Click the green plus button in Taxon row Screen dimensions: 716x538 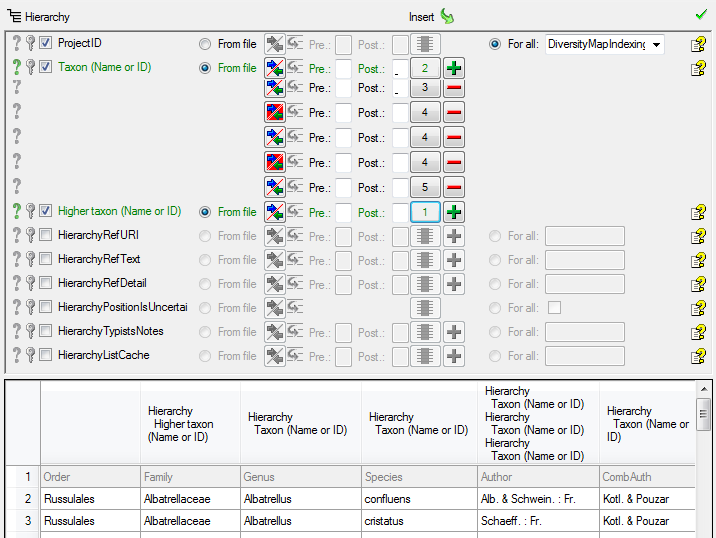click(x=454, y=68)
